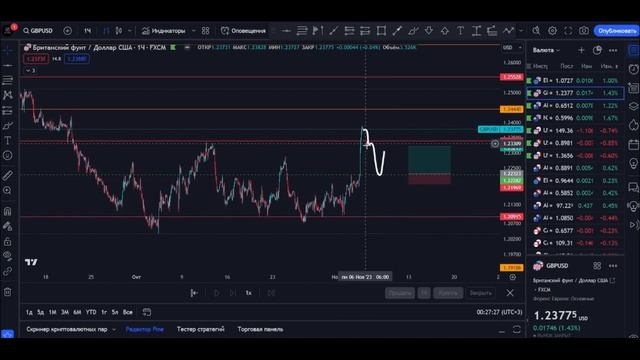Select the arrow down mark tool
The width and height of the screenshot is (640, 360).
tap(429, 31)
